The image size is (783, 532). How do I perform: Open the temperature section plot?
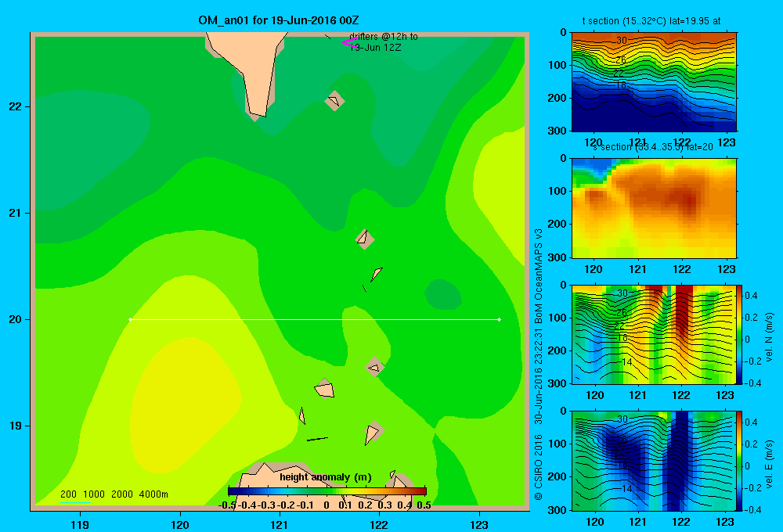click(x=654, y=82)
